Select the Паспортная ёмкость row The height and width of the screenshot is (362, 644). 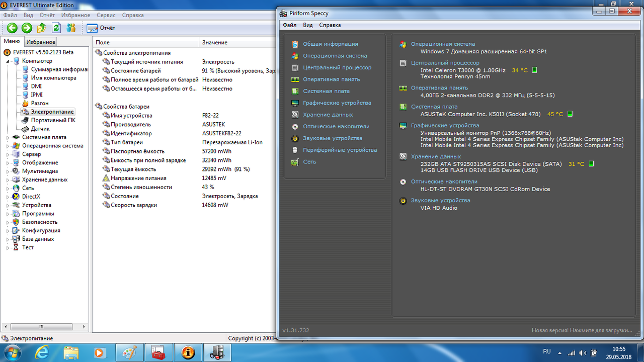click(184, 151)
